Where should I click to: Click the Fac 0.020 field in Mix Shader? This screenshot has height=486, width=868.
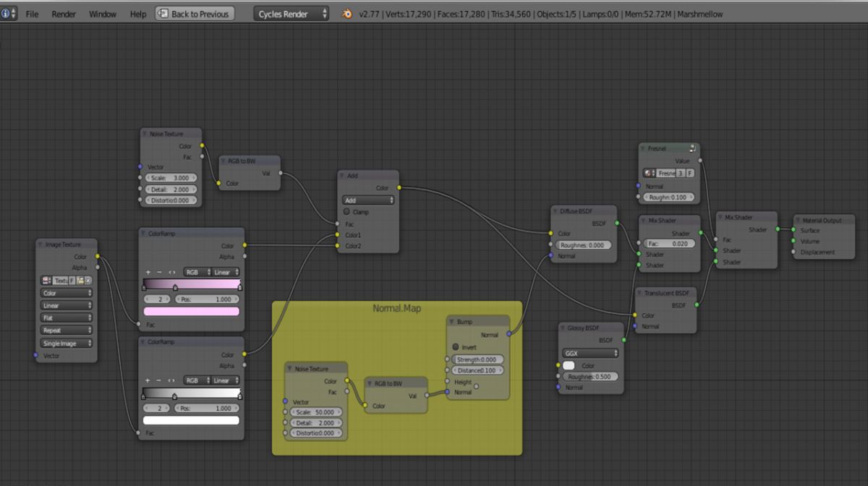[x=669, y=244]
